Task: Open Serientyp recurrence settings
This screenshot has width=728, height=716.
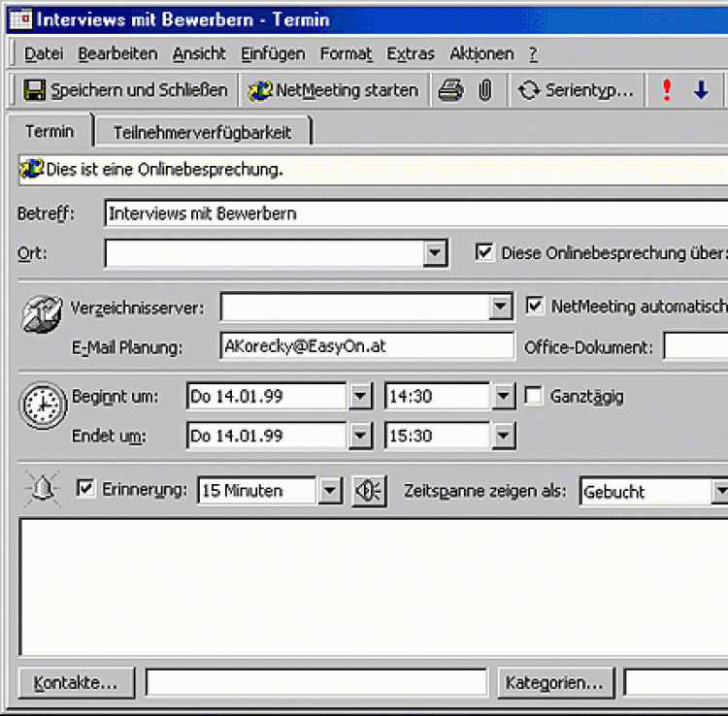Action: (x=577, y=90)
